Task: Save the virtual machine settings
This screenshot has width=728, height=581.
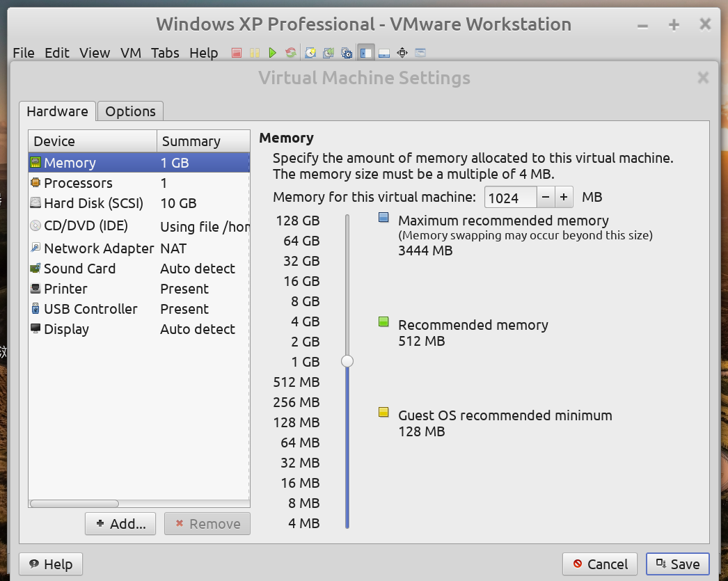Action: click(x=678, y=564)
